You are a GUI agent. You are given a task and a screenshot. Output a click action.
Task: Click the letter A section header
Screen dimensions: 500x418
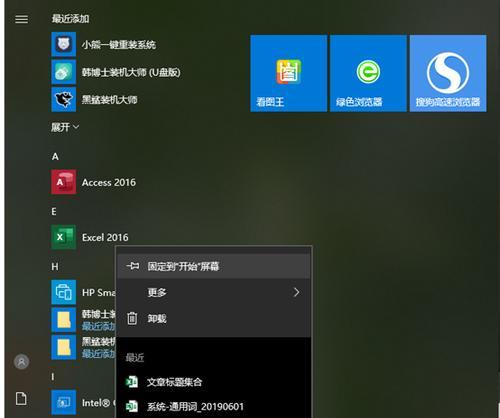tap(55, 156)
